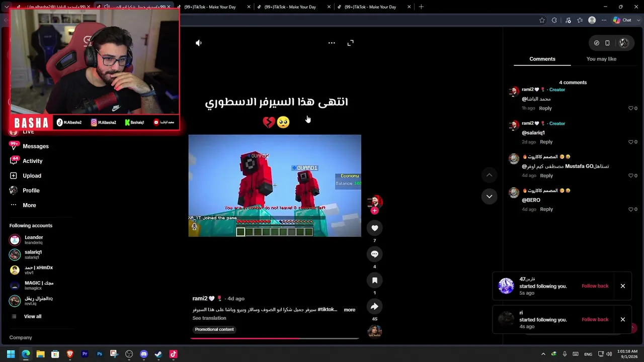Screen dimensions: 644x362
Task: Go to the next video
Action: point(489,197)
